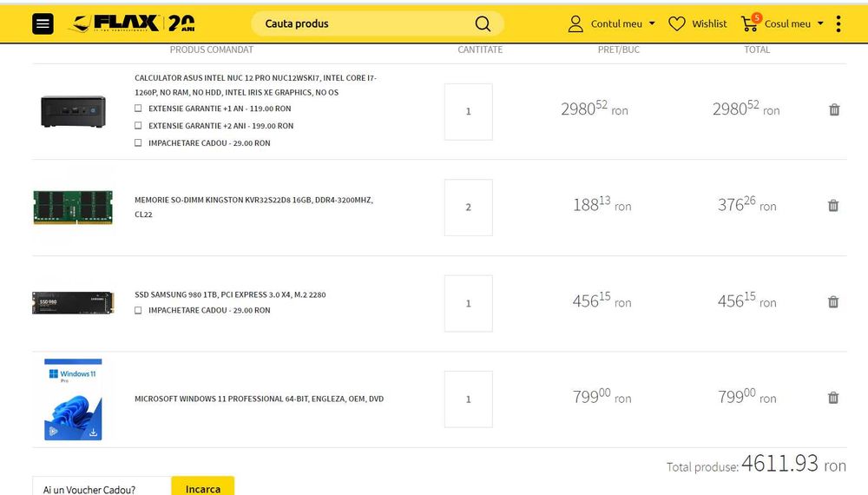Open the Microsoft Windows 11 Professional link

pos(259,399)
